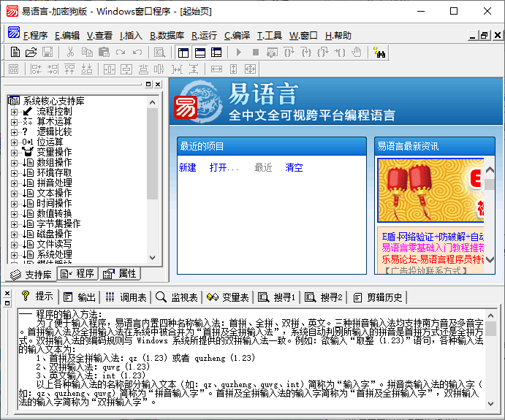505x420 pixels.
Task: Click the support library tree scrollbar down arrow
Action: pyautogui.click(x=152, y=258)
